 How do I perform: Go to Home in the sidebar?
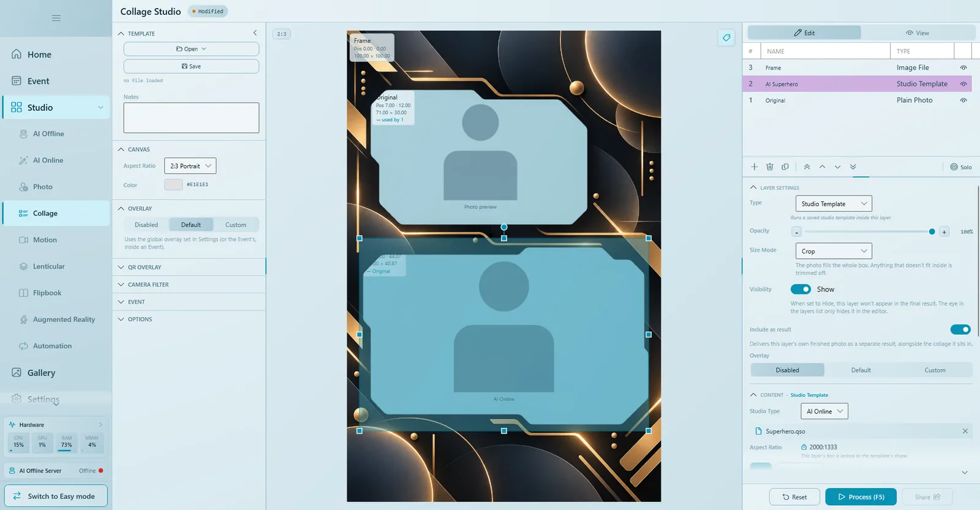pyautogui.click(x=56, y=54)
